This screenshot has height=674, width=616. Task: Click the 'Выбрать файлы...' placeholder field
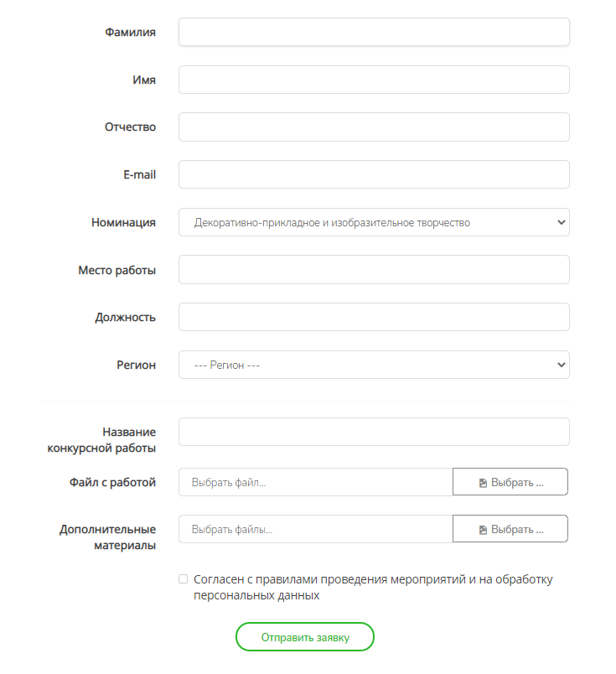click(x=316, y=529)
